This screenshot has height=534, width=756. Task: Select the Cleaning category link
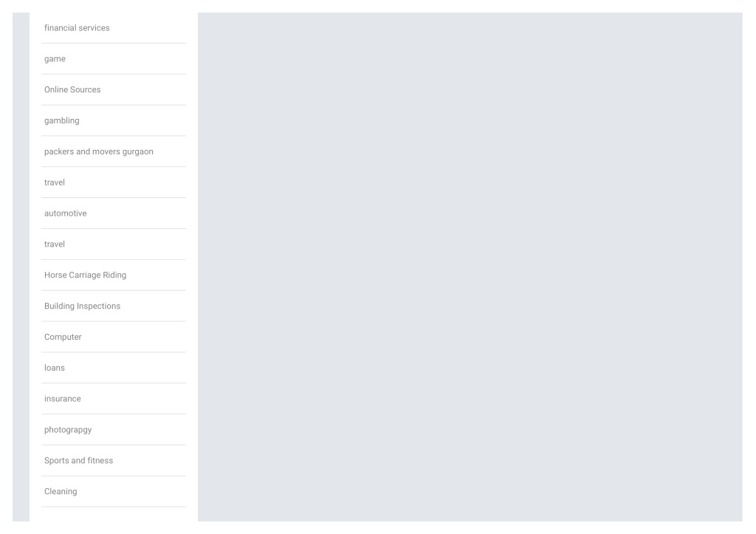click(61, 491)
